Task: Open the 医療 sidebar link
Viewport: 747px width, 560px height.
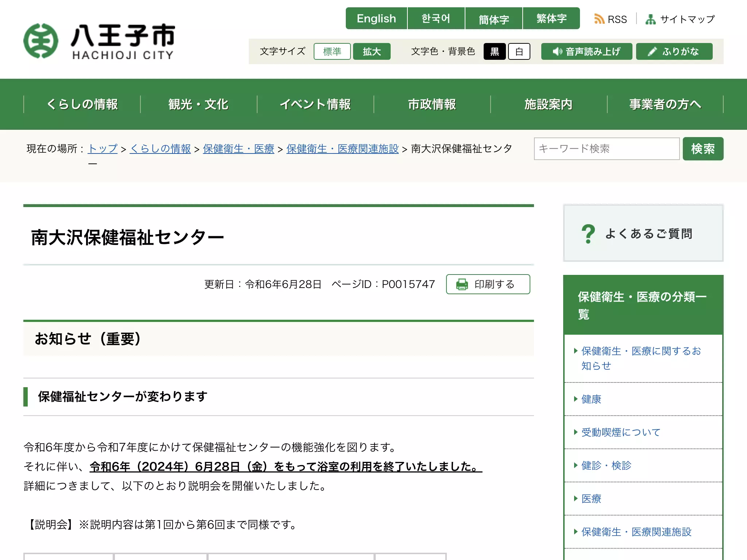Action: (x=591, y=499)
